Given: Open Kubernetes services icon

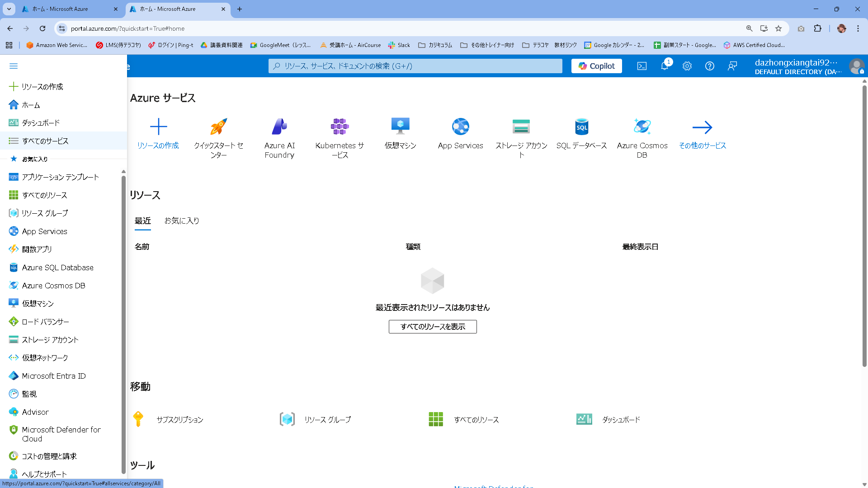Looking at the screenshot, I should (x=340, y=127).
